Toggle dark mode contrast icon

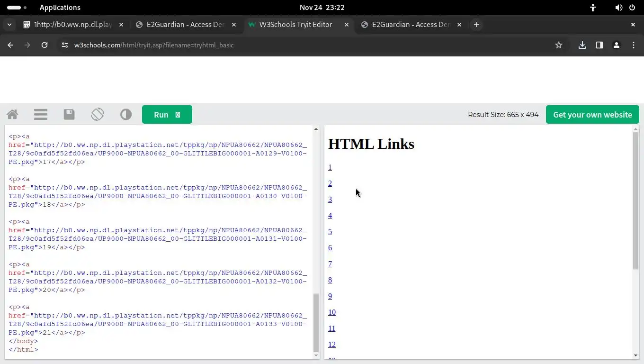[x=126, y=114]
